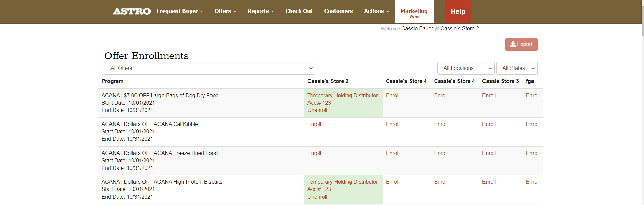
Task: Enroll Cassie's Store 2 in ACANA Cat Kibble
Action: (314, 124)
